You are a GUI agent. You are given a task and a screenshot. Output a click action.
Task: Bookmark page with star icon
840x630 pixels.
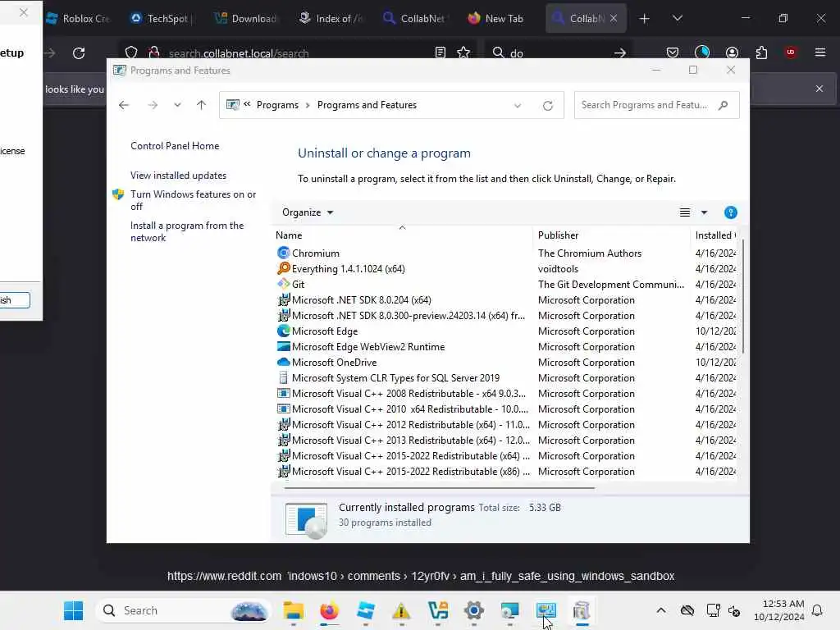click(463, 52)
